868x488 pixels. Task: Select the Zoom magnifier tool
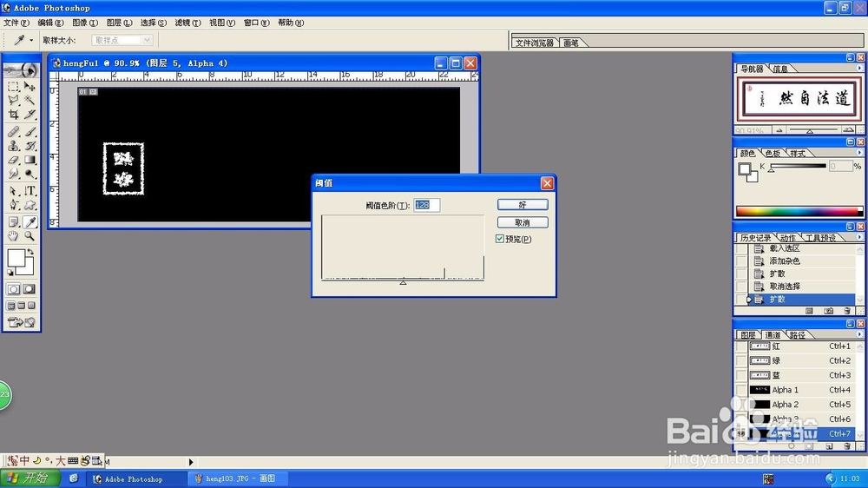[x=30, y=236]
